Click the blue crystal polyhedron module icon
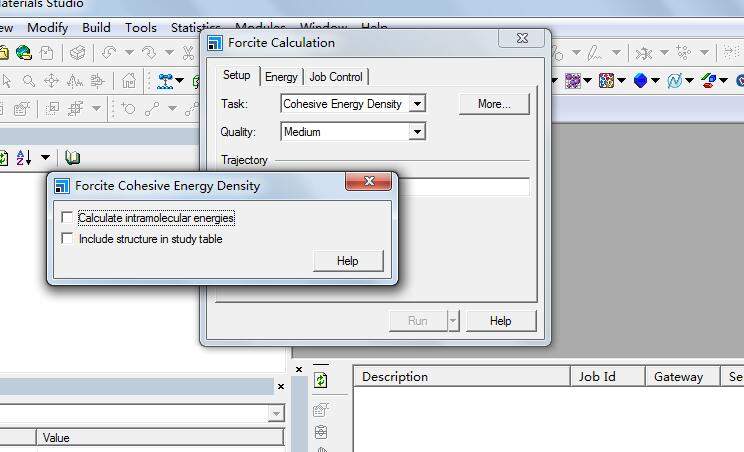This screenshot has width=744, height=452. (641, 81)
